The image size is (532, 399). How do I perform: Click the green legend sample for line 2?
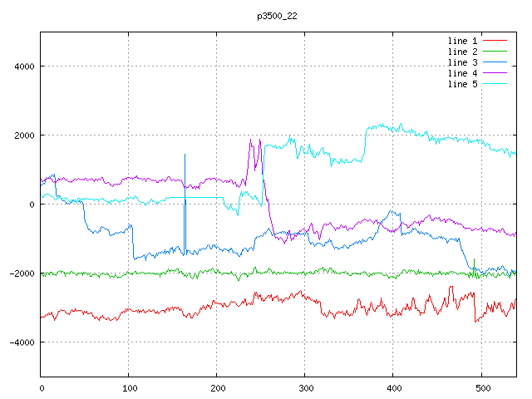(495, 52)
